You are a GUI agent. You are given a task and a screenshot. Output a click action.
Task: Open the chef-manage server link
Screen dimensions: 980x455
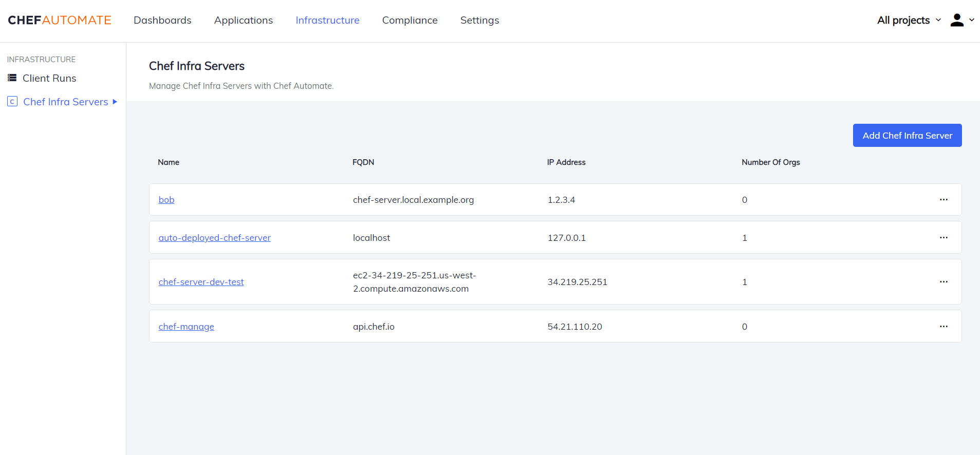click(x=186, y=327)
